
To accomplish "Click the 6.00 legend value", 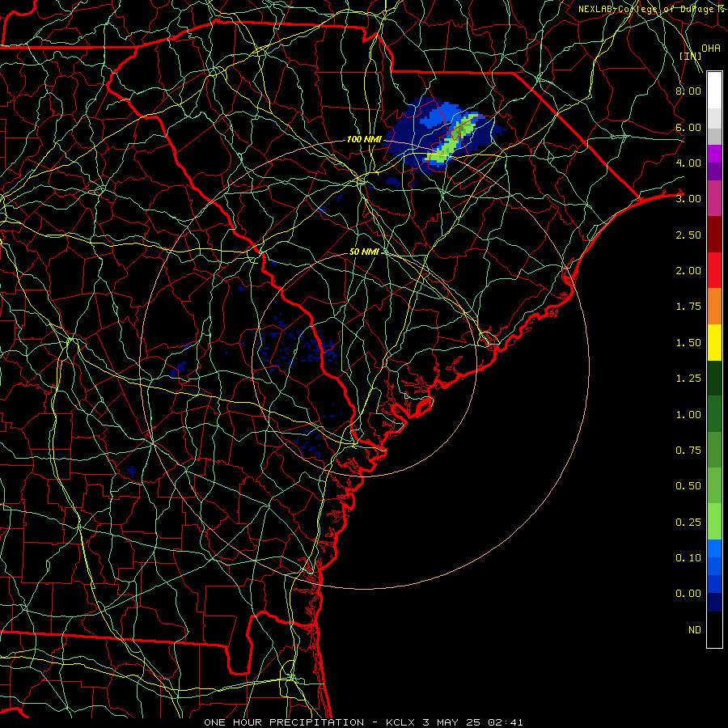I will (x=688, y=127).
